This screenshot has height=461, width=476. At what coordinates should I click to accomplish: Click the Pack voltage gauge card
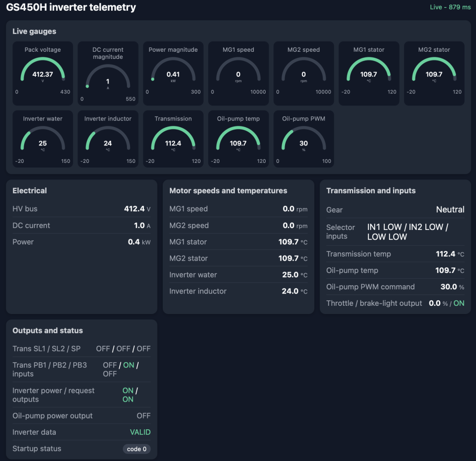click(42, 74)
